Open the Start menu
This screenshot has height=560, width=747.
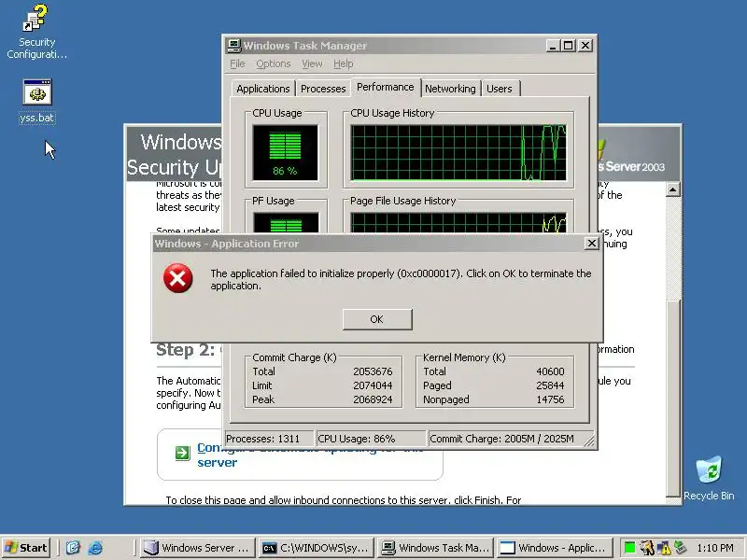coord(26,548)
